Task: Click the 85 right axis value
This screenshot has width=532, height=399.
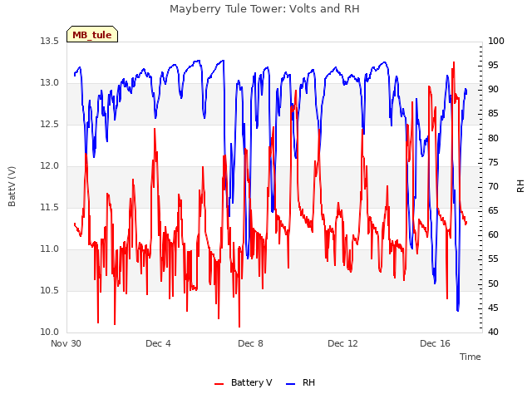Action: [x=493, y=113]
